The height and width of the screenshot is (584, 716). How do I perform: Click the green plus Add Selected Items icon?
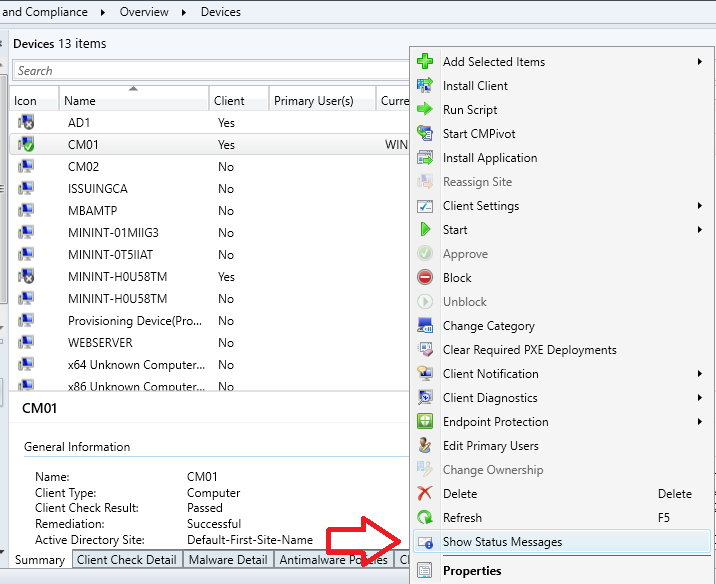click(425, 61)
